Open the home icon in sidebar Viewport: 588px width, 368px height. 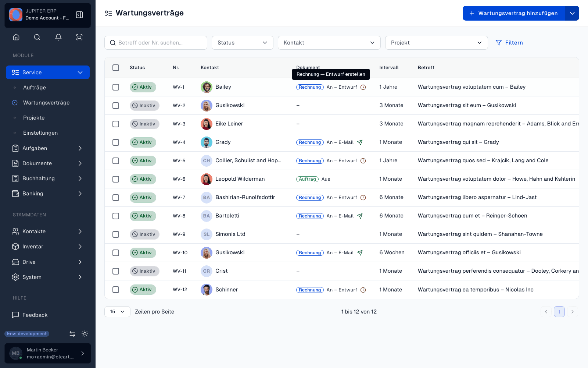pos(16,37)
